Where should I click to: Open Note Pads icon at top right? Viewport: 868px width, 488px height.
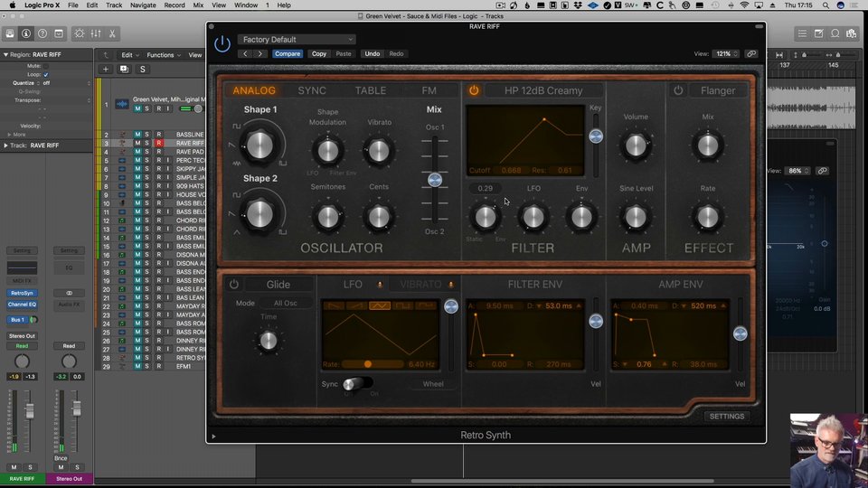click(818, 33)
